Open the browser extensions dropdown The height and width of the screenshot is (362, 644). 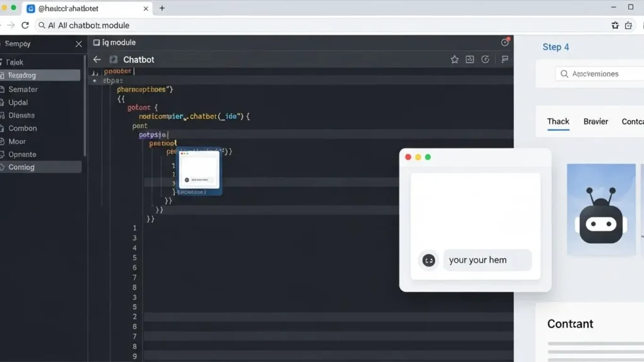pyautogui.click(x=628, y=25)
